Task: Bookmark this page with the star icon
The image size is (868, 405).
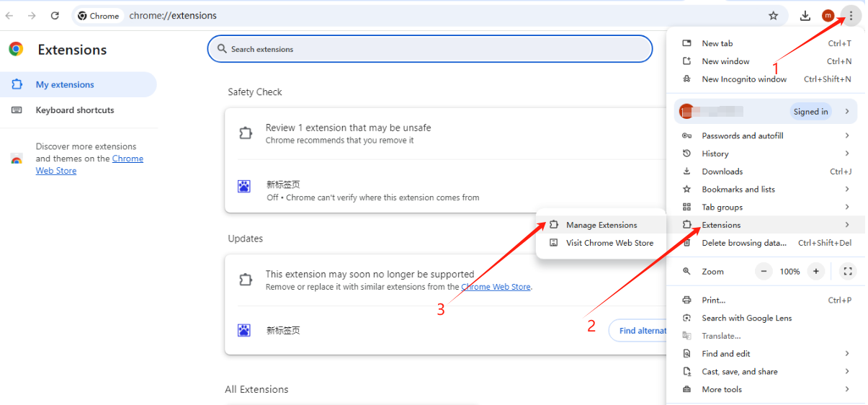Action: pyautogui.click(x=774, y=15)
